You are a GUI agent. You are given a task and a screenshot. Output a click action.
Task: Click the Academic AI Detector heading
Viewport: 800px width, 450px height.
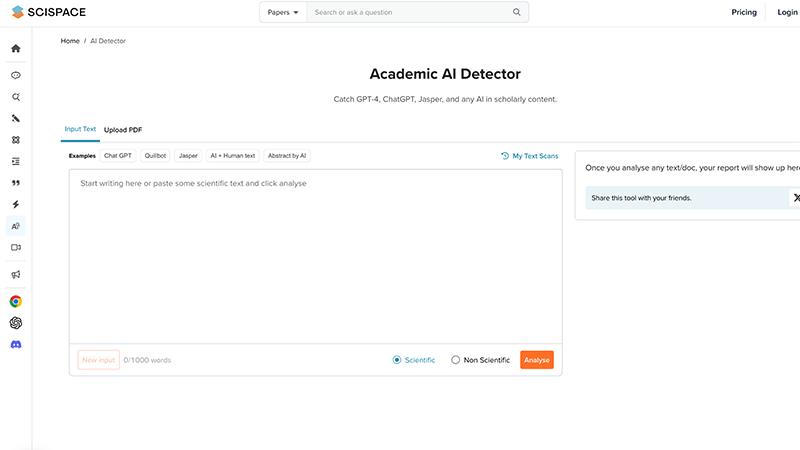click(445, 74)
